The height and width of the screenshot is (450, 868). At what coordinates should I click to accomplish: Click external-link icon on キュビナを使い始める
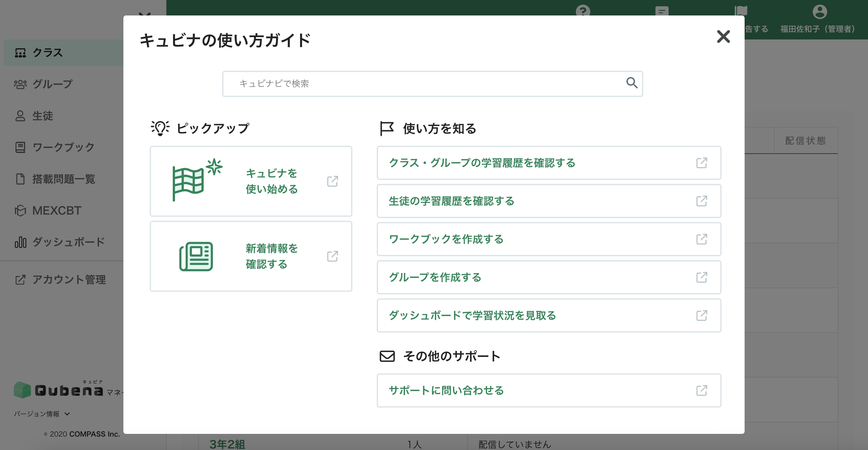pyautogui.click(x=333, y=181)
